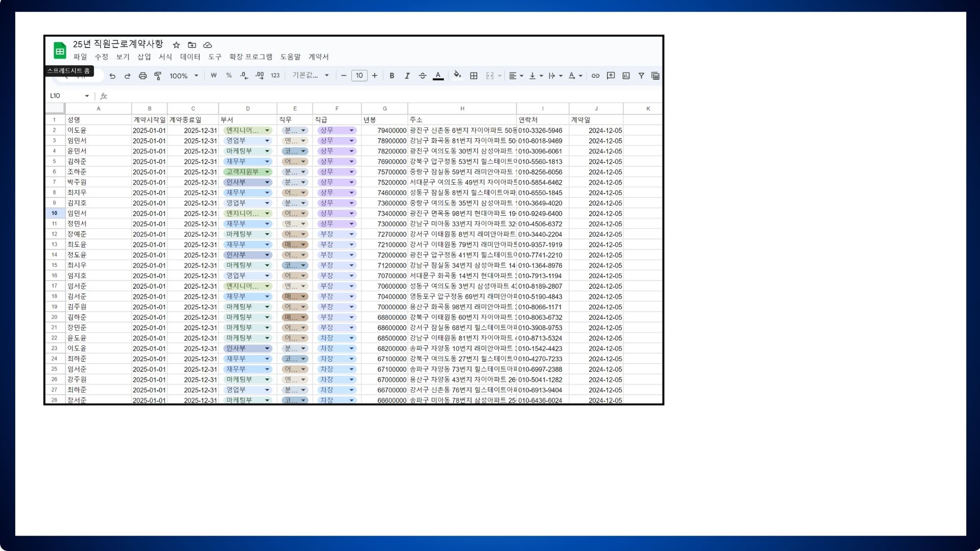Star the document with the star icon

tap(177, 45)
